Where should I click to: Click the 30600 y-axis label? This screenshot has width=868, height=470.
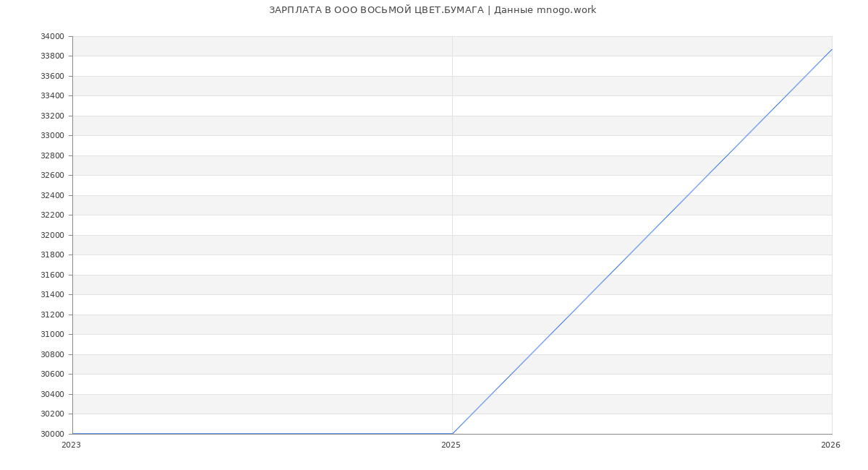(52, 374)
